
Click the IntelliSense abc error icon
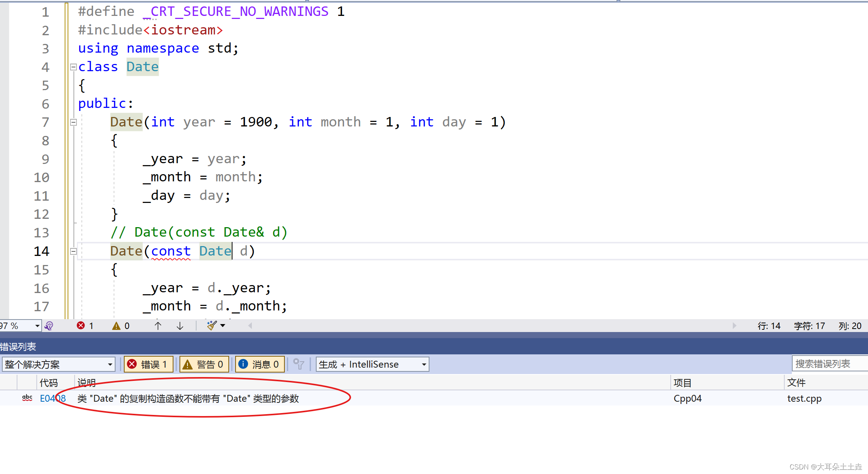tap(27, 398)
